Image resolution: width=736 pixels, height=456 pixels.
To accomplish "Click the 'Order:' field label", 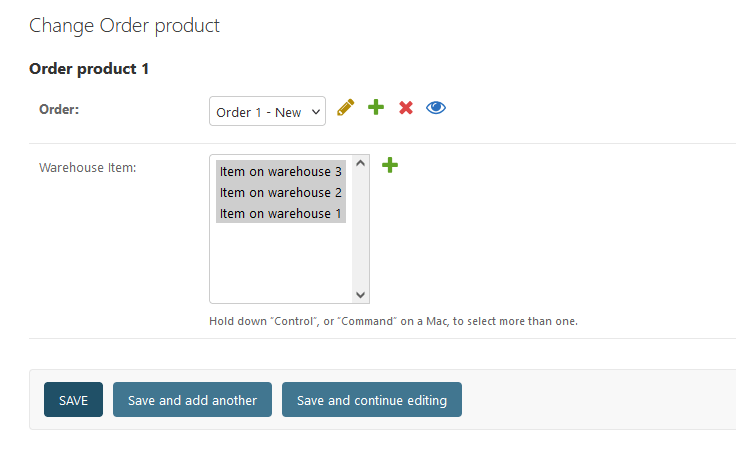I will [59, 109].
